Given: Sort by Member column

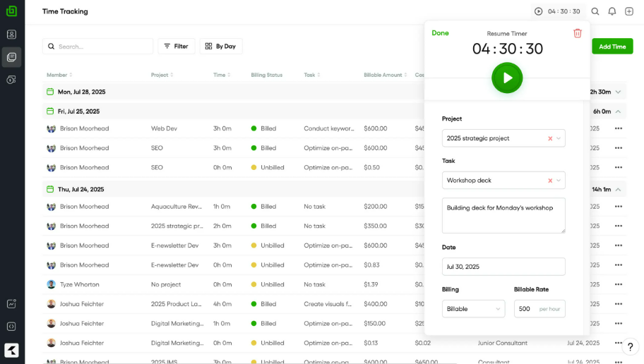Looking at the screenshot, I should click(x=59, y=75).
